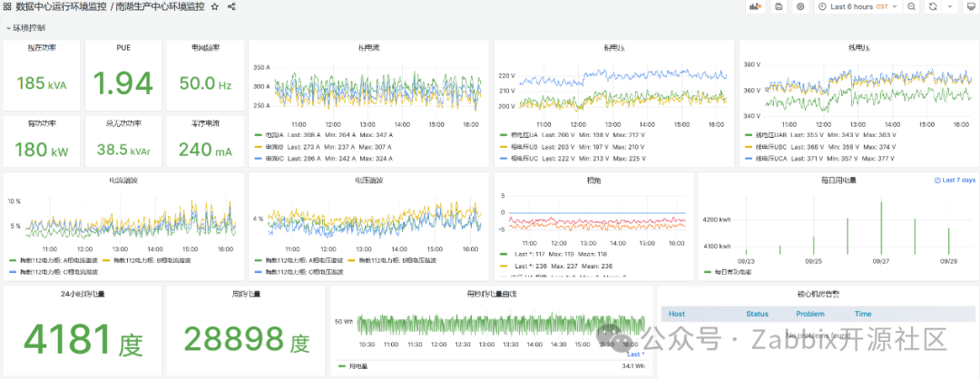Click the Last 7 days time override link
Image resolution: width=980 pixels, height=379 pixels.
[955, 180]
